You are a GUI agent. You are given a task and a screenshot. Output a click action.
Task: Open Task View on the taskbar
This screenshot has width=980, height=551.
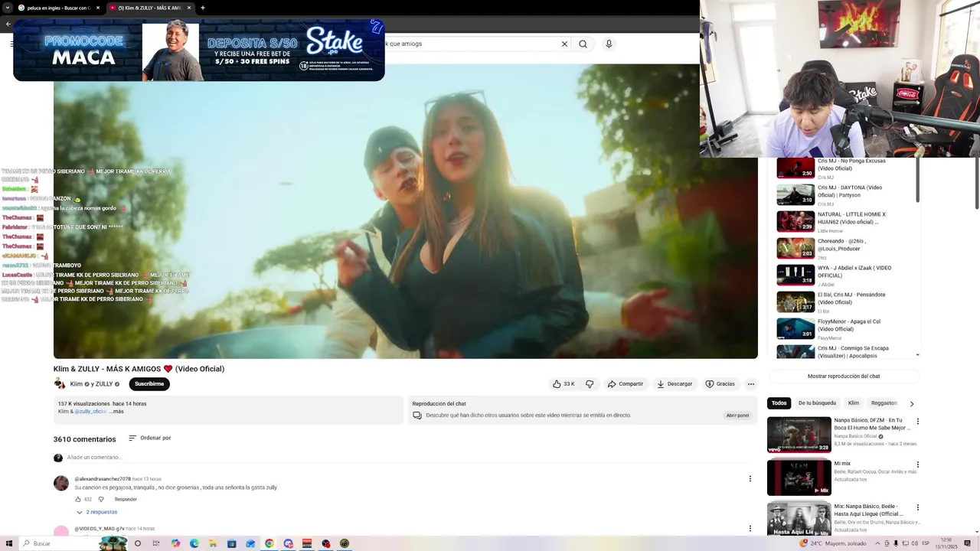coord(156,543)
